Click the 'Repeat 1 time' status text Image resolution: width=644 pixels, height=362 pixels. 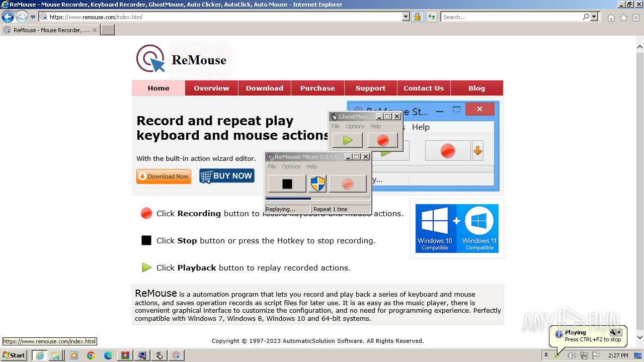(x=330, y=209)
